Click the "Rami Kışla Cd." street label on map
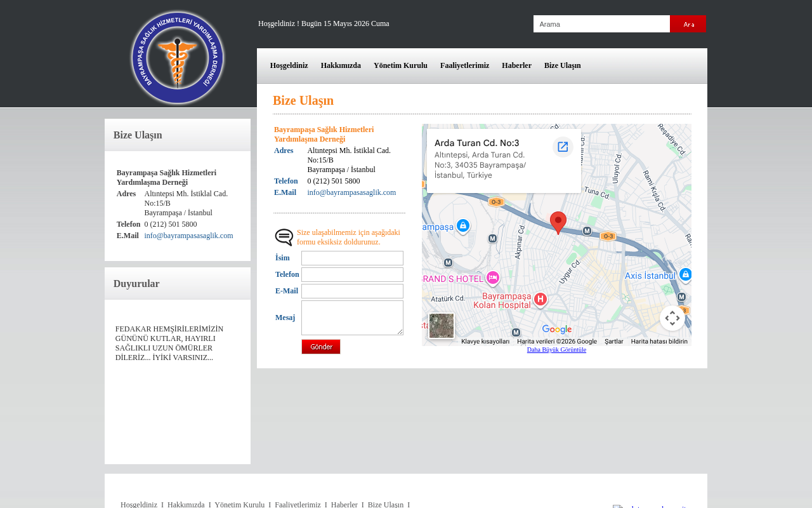Viewport: 812px width, 508px height. 655,190
